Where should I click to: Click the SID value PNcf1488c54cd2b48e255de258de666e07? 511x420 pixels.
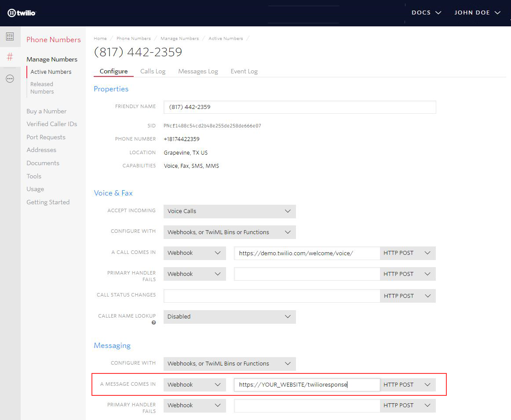coord(212,126)
